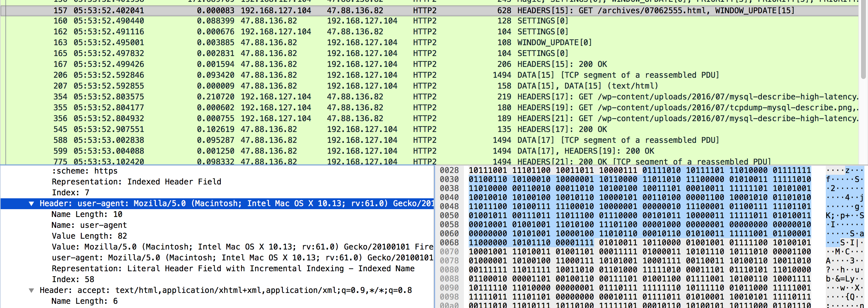Click delta 0.210720 in packet 354

[x=215, y=97]
